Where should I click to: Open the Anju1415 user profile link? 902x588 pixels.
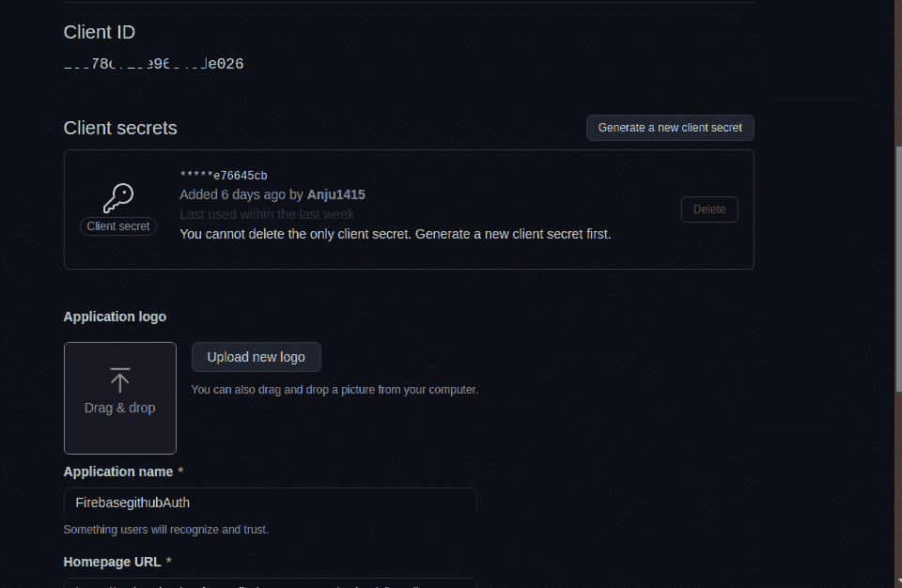[335, 194]
